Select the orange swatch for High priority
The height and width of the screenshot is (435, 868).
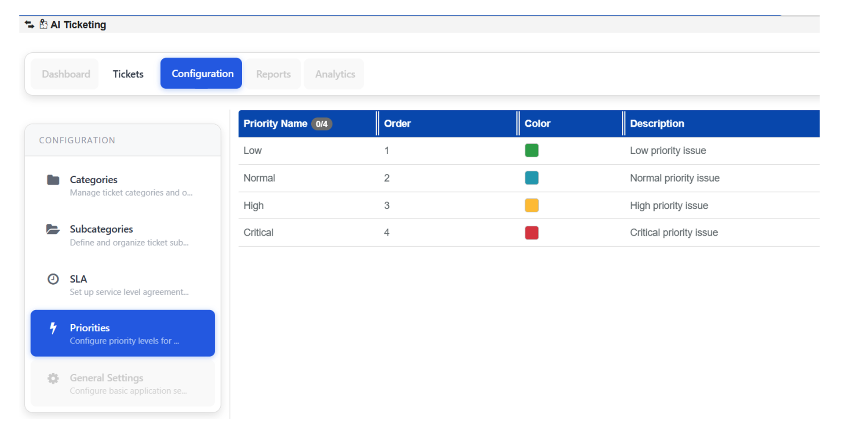pyautogui.click(x=531, y=205)
